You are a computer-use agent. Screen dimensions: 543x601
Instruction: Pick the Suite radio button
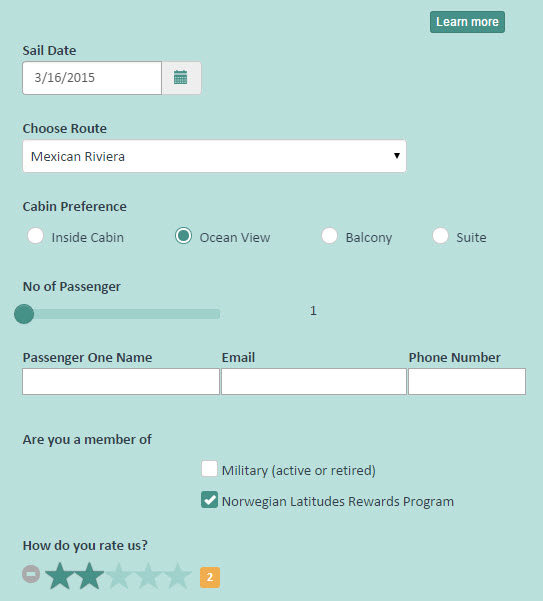(441, 236)
